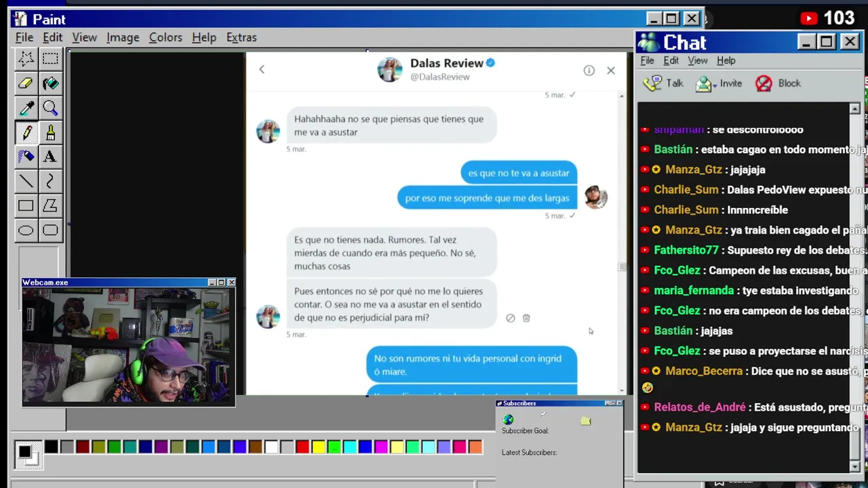Choose the Curve tool

(50, 181)
